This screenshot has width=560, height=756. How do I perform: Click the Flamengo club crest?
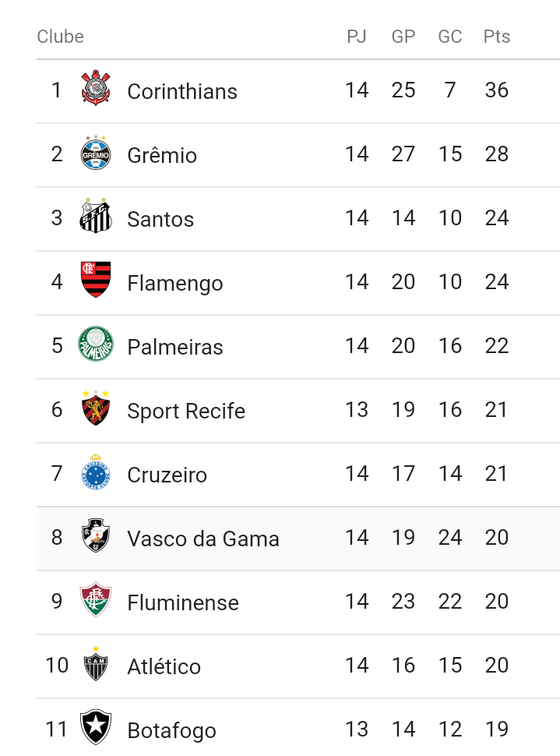point(96,280)
